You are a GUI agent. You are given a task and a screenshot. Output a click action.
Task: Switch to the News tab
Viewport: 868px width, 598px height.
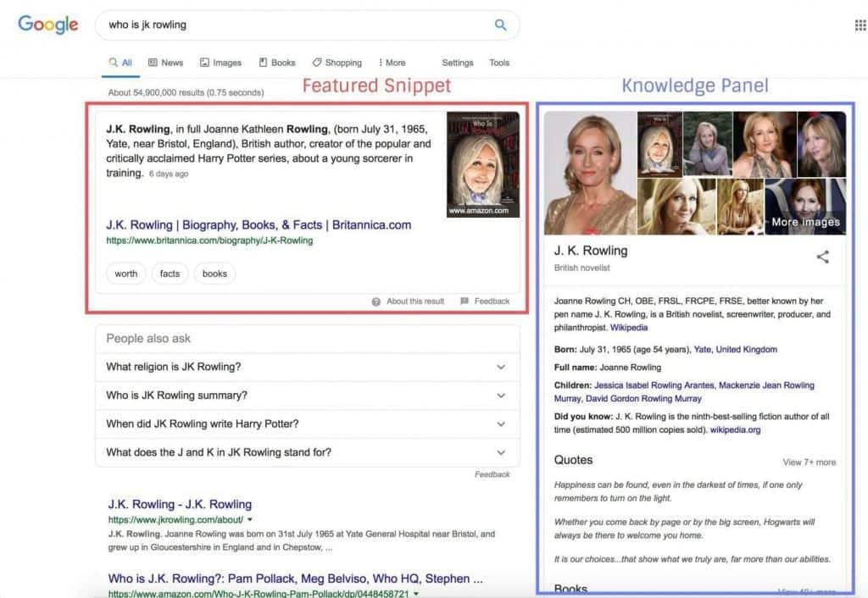coord(165,63)
